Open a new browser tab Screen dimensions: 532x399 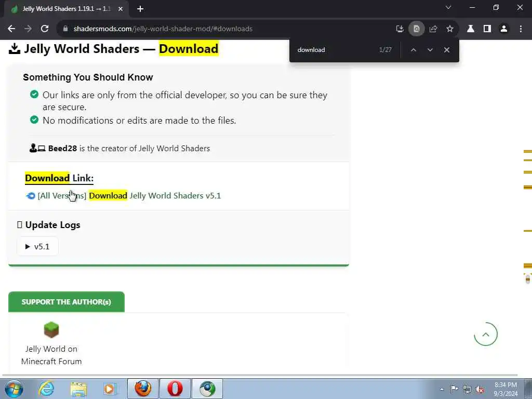tap(140, 9)
